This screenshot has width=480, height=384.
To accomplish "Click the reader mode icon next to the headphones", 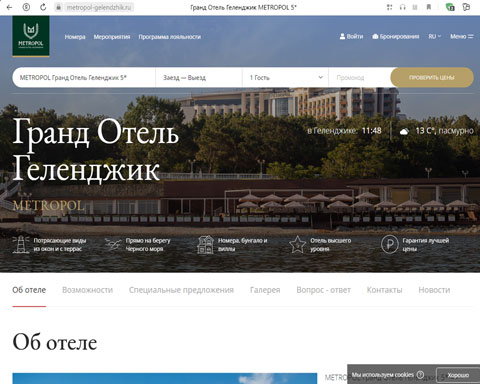I will click(x=415, y=7).
